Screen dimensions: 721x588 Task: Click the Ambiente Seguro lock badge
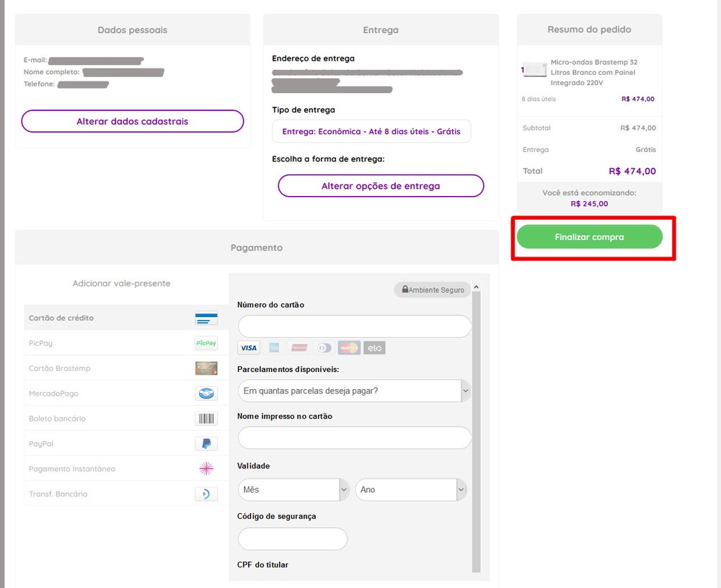pyautogui.click(x=433, y=290)
